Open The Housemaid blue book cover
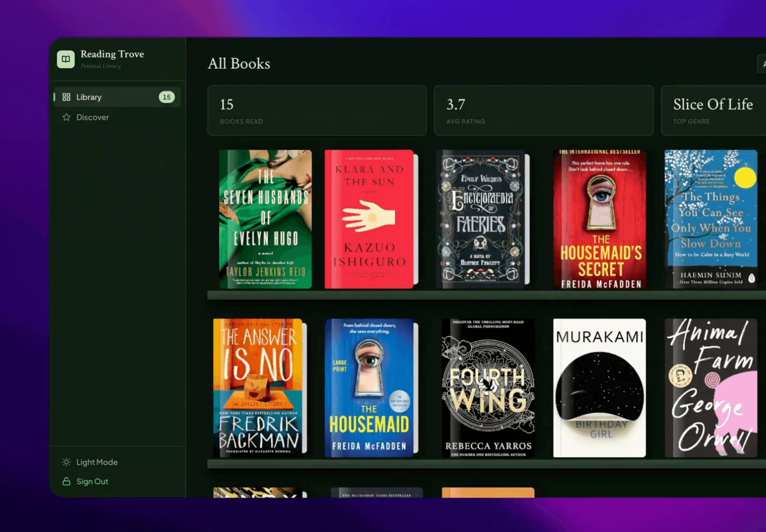766x532 pixels. [371, 388]
